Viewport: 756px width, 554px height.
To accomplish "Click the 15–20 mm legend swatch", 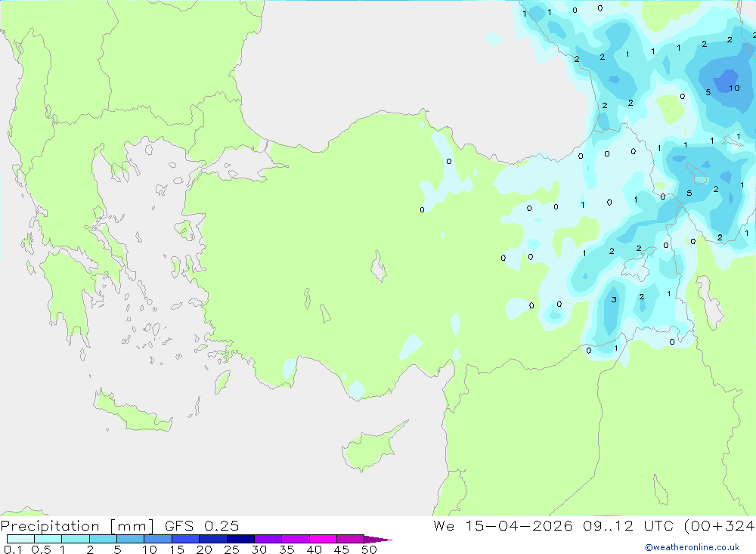I will click(x=186, y=539).
